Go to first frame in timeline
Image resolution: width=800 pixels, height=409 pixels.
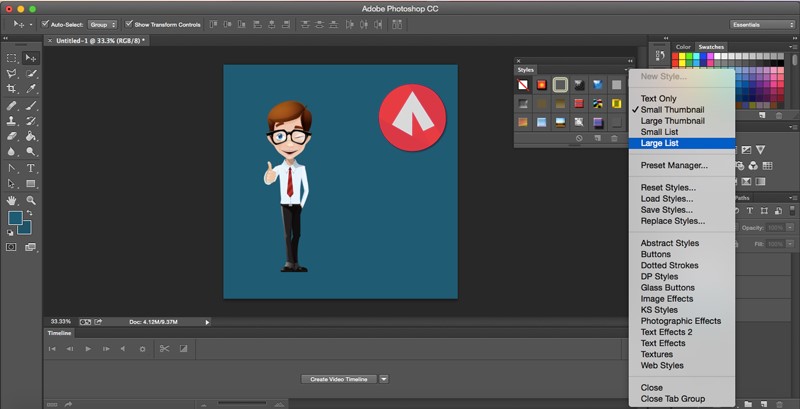[52, 349]
